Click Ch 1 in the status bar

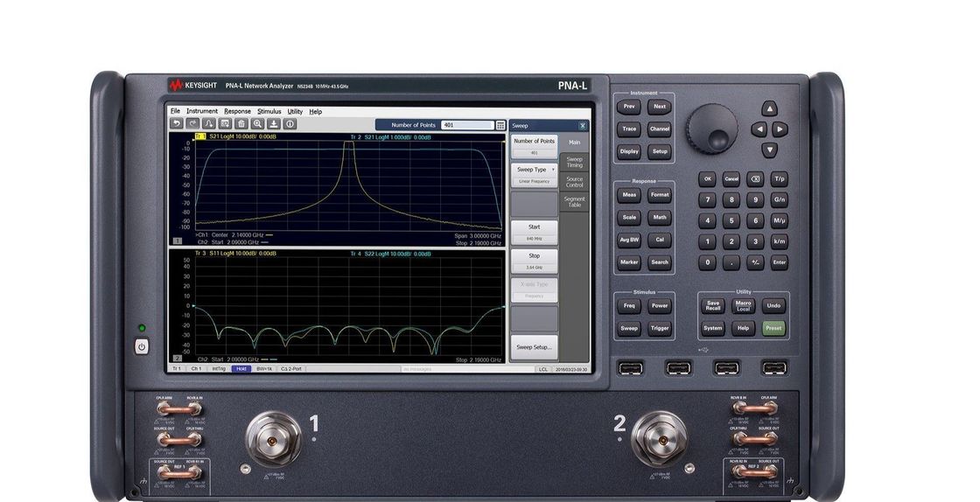196,369
